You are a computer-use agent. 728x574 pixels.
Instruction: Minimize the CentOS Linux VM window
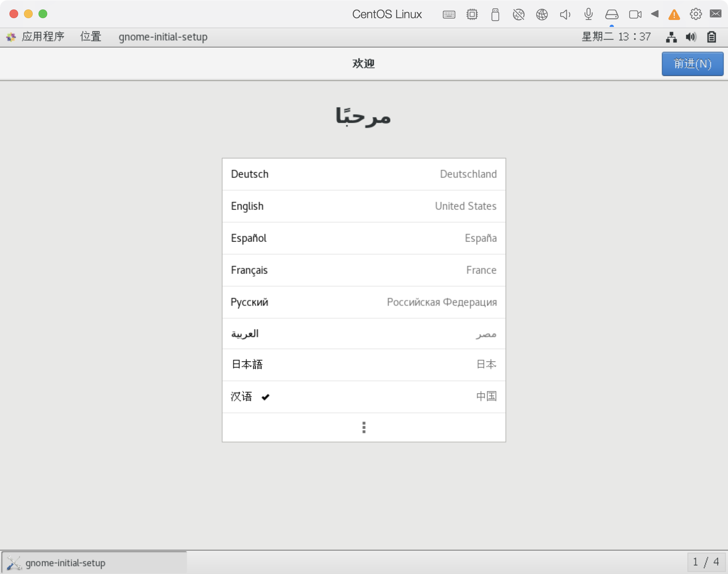28,14
